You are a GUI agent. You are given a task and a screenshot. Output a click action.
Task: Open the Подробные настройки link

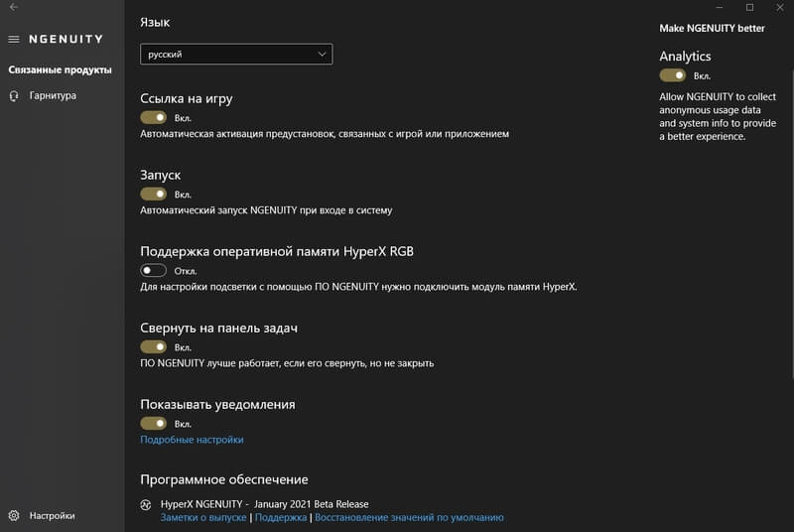[x=192, y=440]
